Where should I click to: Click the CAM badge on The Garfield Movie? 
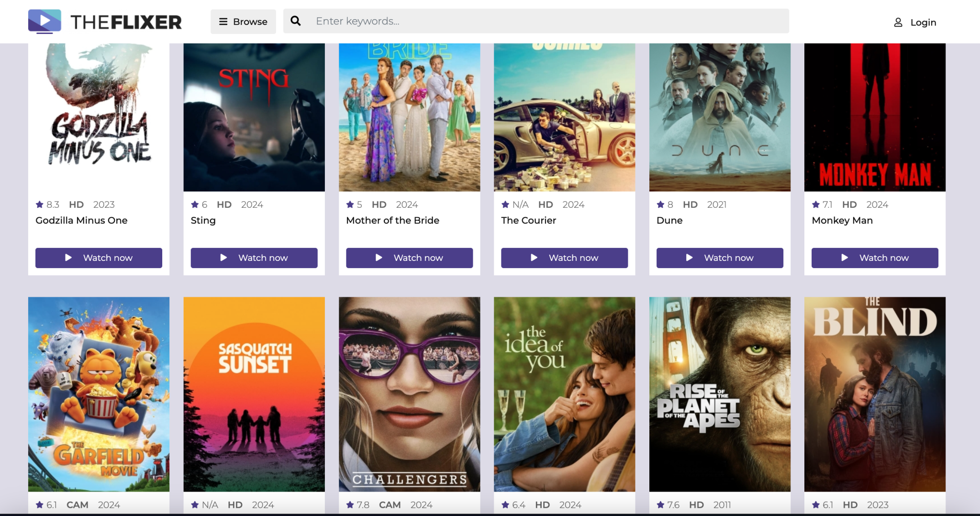[x=78, y=505]
